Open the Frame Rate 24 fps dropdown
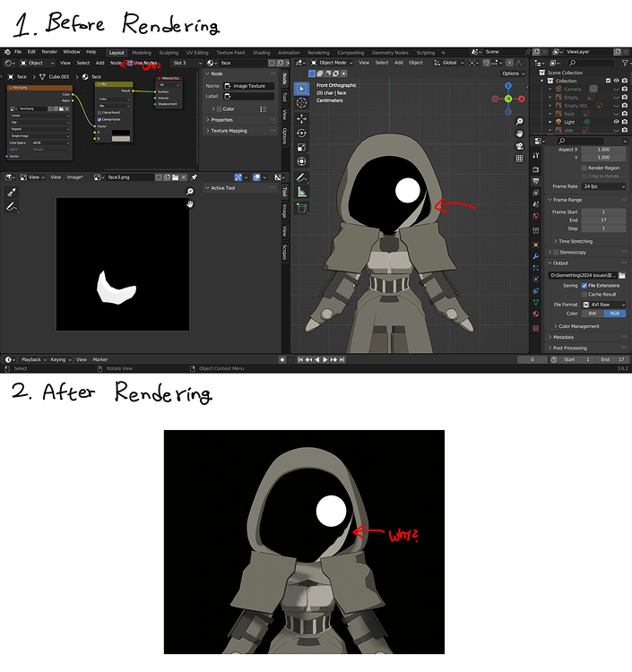 pyautogui.click(x=603, y=186)
